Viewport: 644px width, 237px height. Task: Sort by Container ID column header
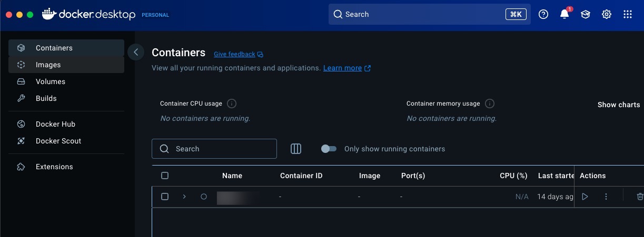301,176
